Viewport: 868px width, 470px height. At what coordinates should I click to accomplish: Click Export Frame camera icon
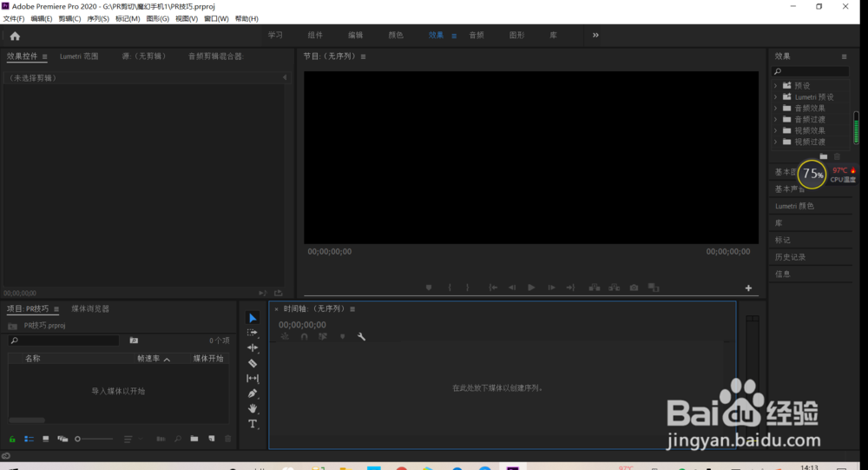(x=634, y=288)
